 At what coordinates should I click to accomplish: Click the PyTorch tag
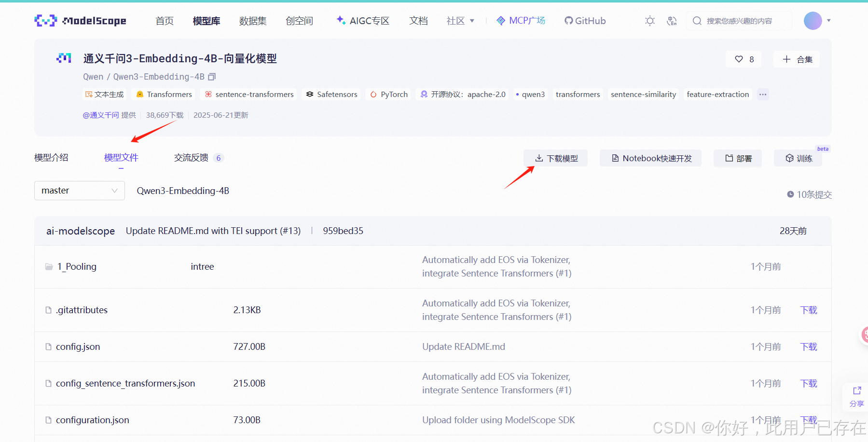coord(389,94)
